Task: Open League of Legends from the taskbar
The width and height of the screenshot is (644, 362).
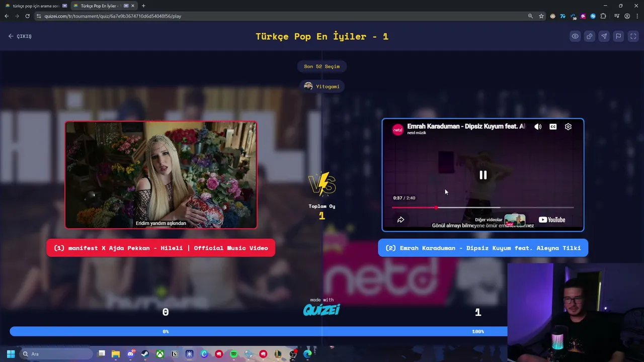Action: click(x=278, y=354)
